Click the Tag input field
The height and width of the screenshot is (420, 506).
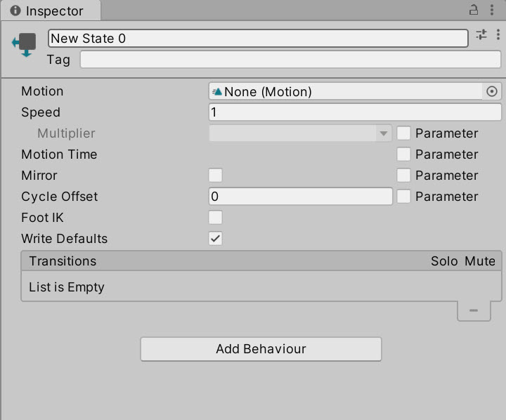tap(290, 60)
